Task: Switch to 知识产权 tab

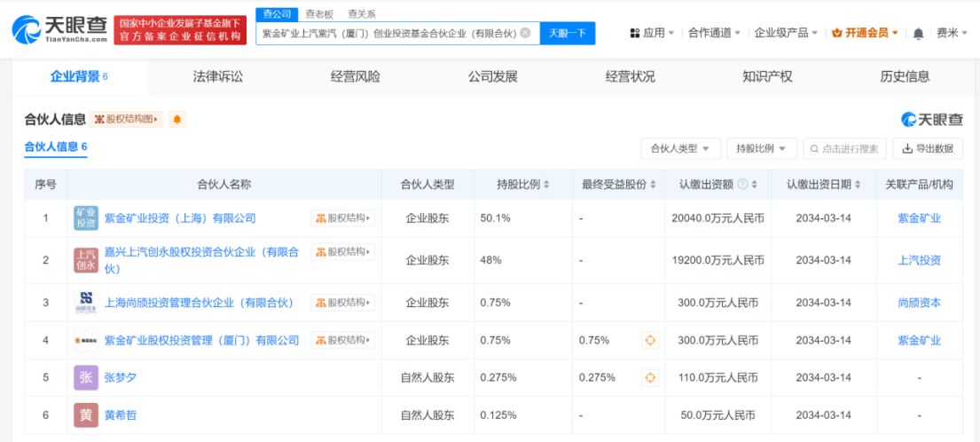Action: click(767, 77)
